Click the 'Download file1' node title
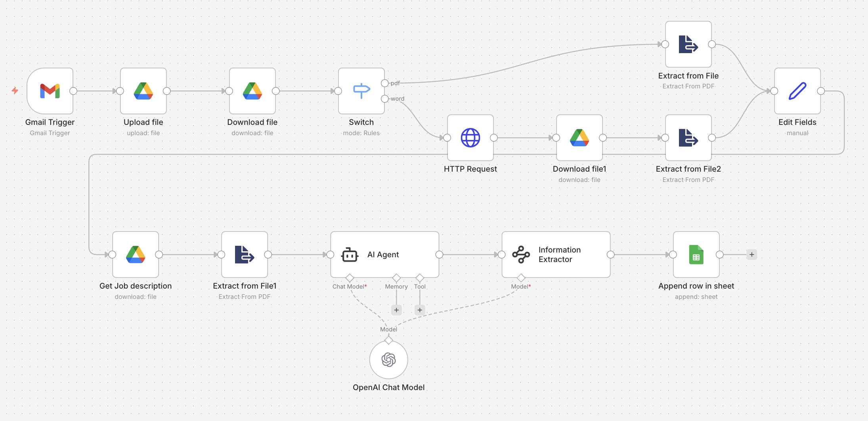 579,169
